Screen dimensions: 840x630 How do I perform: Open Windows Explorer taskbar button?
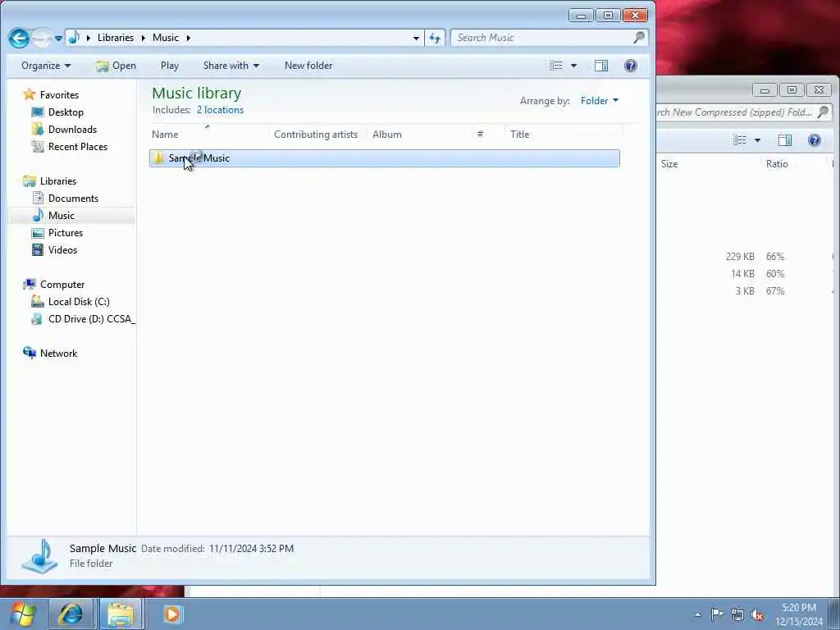(121, 614)
